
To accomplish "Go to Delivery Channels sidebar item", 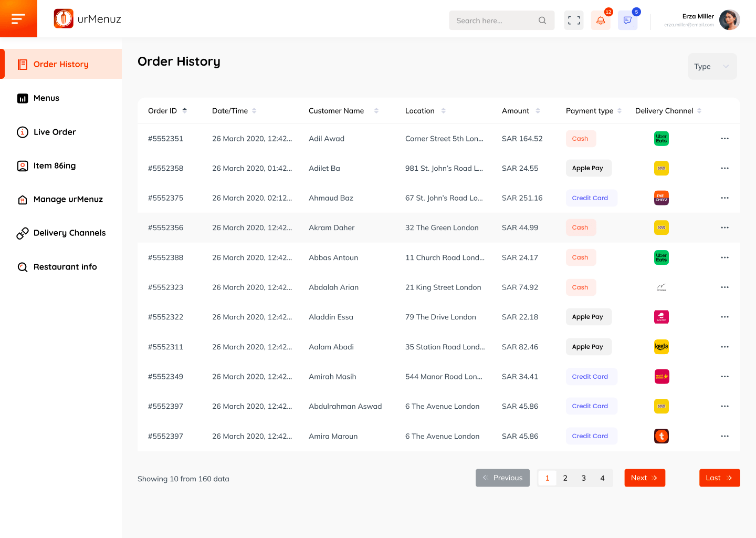I will (x=69, y=233).
